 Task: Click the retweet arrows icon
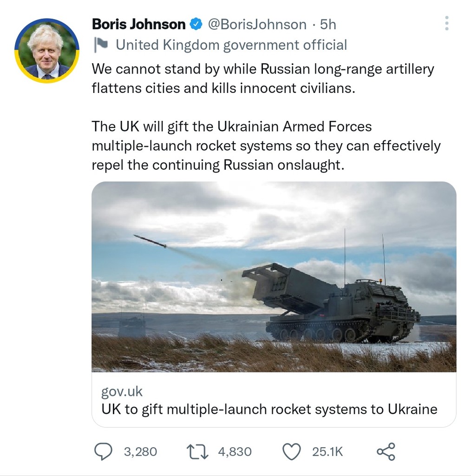[197, 451]
